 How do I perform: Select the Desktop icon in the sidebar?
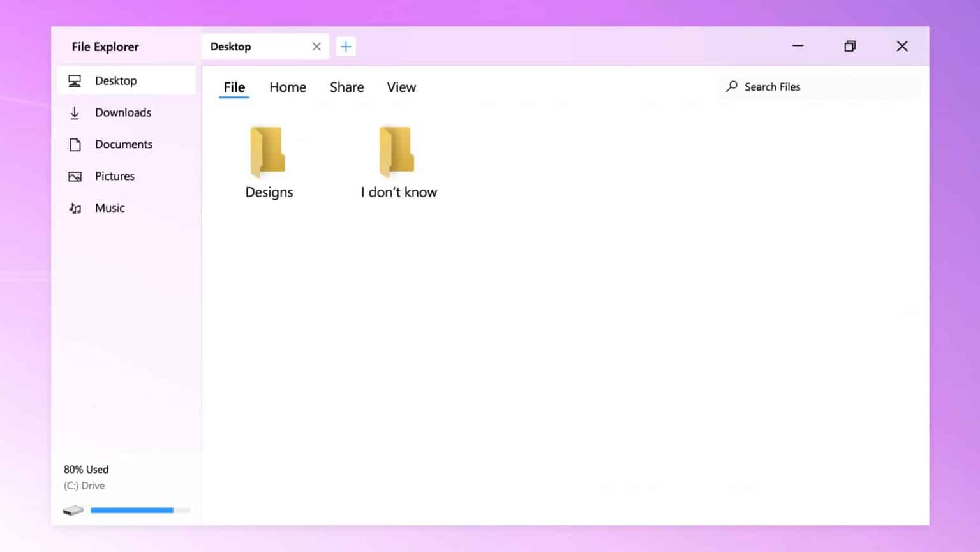(x=75, y=80)
